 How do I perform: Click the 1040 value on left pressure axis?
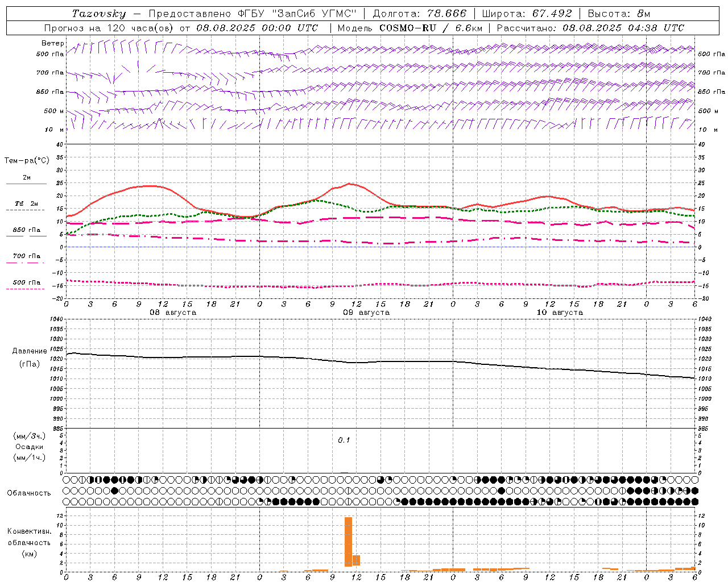(x=55, y=319)
